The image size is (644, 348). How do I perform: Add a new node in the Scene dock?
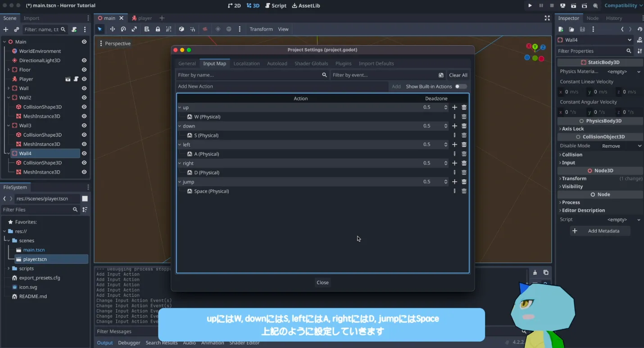(x=6, y=30)
